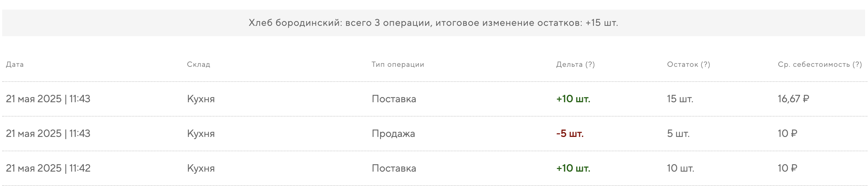Click Поставка in the 11:42 row
868x186 pixels.
click(x=394, y=168)
